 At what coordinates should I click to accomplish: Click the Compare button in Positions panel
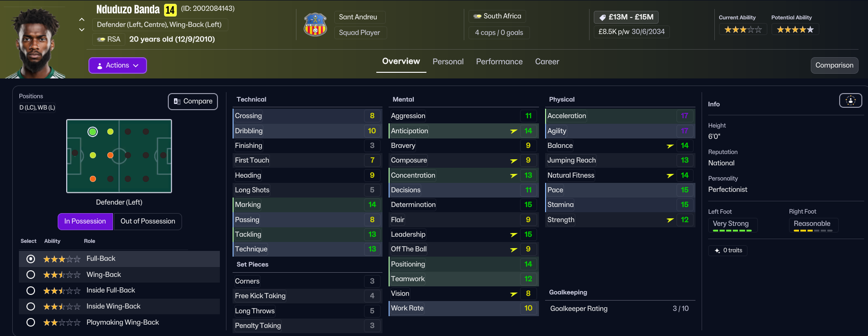coord(193,102)
